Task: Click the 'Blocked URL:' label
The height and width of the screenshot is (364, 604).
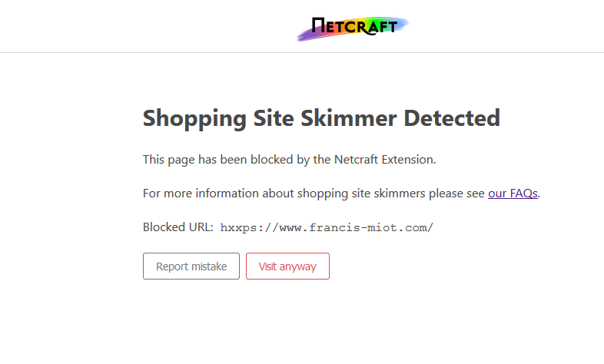Action: click(178, 227)
